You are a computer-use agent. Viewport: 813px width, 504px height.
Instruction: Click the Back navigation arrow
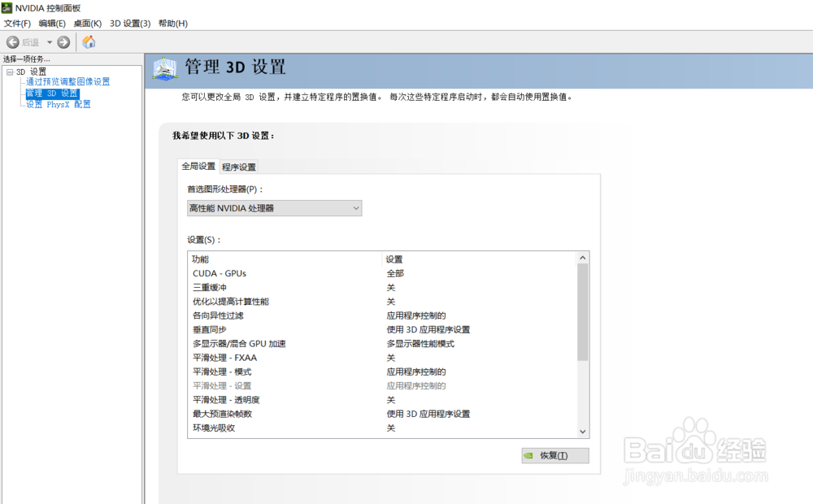[x=12, y=41]
